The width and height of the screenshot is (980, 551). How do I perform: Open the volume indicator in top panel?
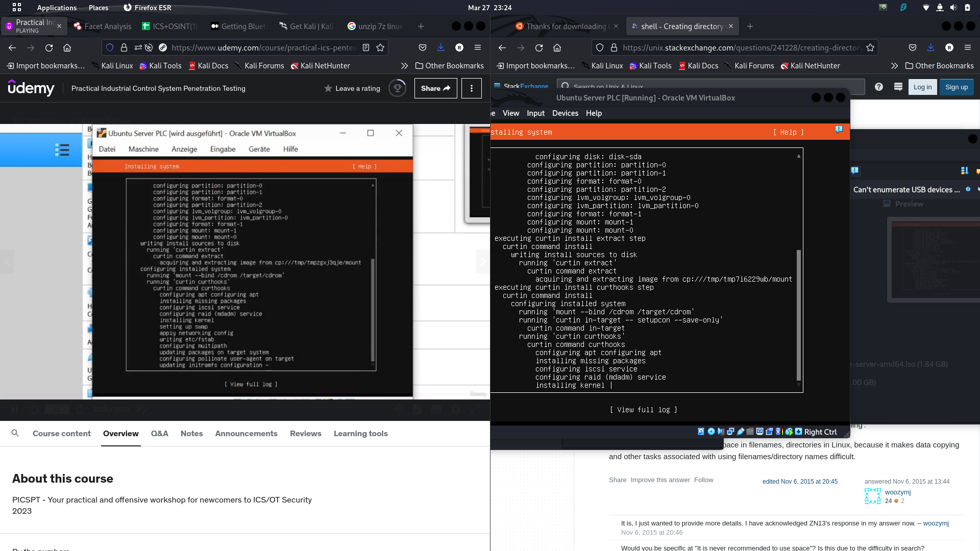tap(953, 7)
